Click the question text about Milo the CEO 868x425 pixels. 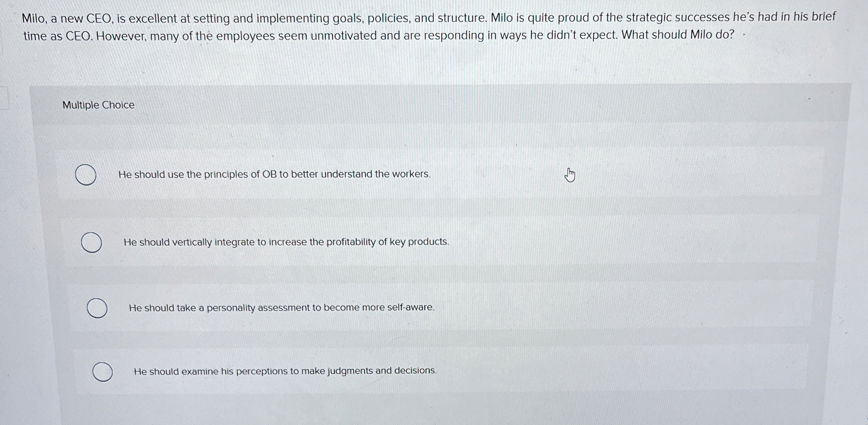pos(428,25)
